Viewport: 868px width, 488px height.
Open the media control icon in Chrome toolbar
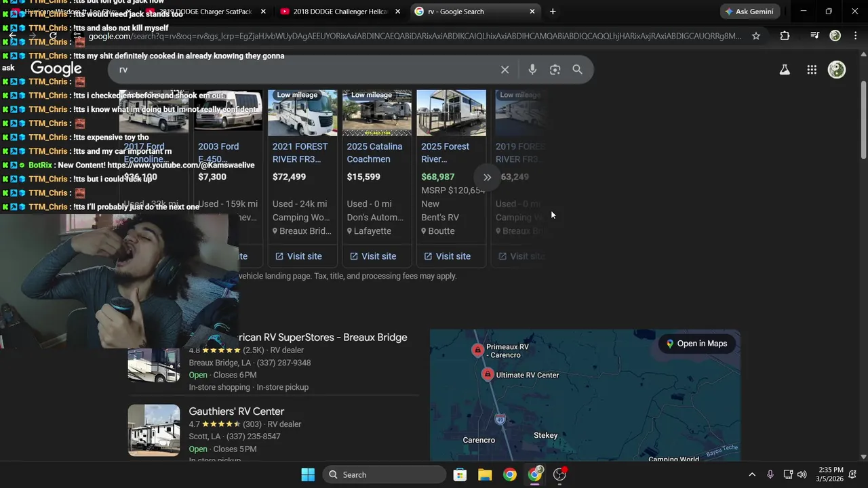[814, 35]
